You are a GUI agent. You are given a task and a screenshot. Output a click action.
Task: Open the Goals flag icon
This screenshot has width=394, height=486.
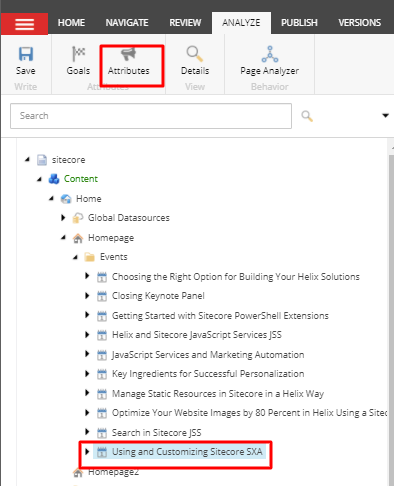[79, 54]
